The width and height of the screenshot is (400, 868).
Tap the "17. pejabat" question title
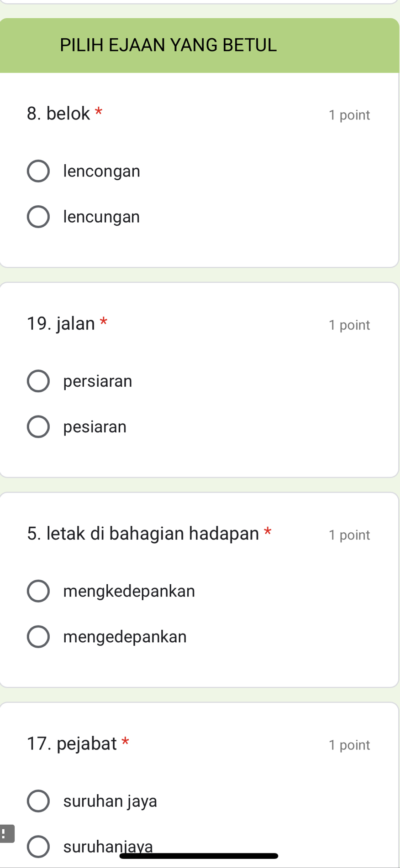[72, 743]
